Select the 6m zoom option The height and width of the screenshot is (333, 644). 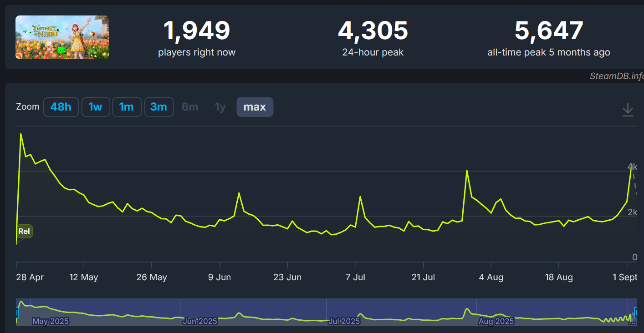coord(190,107)
